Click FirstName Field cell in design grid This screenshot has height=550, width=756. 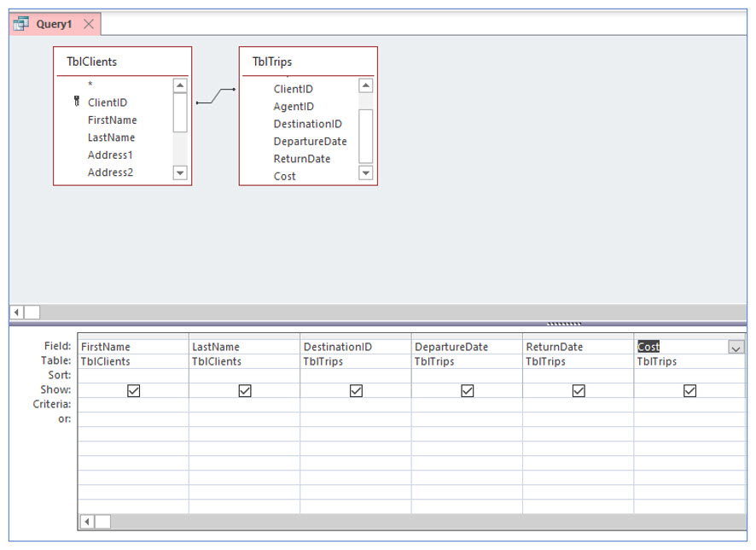click(x=133, y=347)
